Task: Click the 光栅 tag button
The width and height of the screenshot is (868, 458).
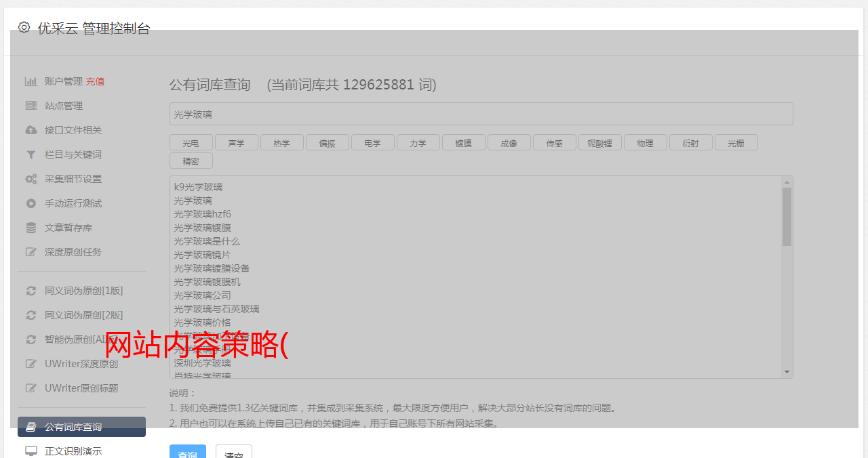Action: 736,143
